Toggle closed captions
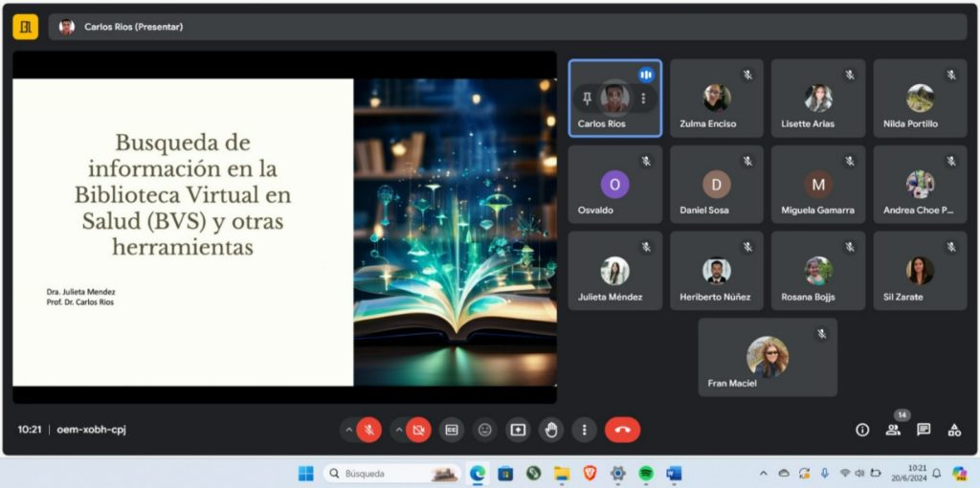Viewport: 980px width, 488px height. (452, 430)
